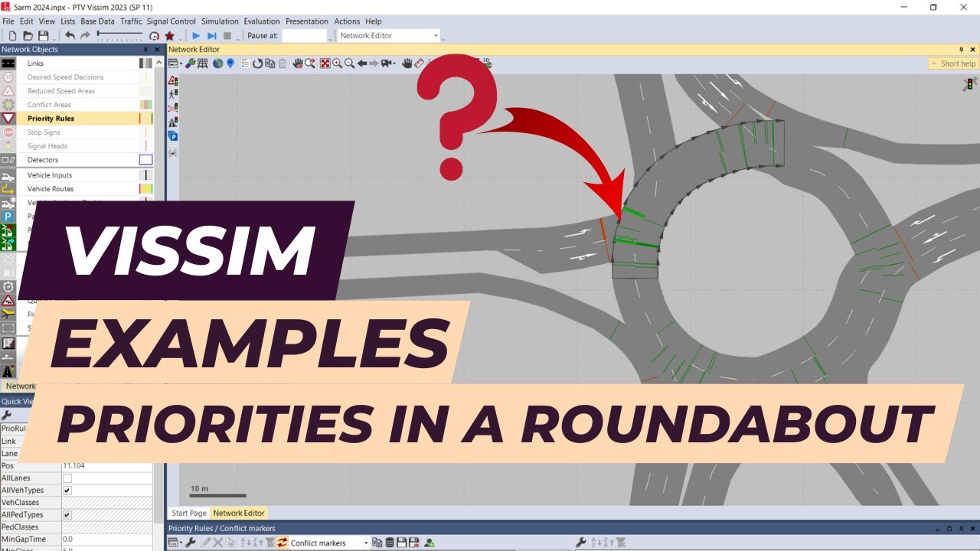
Task: Uncheck the AllVehTypes checkbox
Action: 67,491
